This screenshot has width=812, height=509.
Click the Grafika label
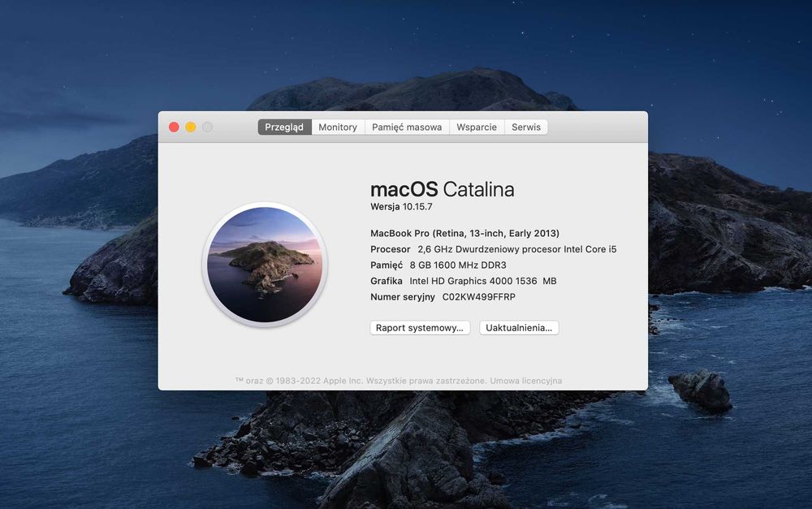pos(387,281)
